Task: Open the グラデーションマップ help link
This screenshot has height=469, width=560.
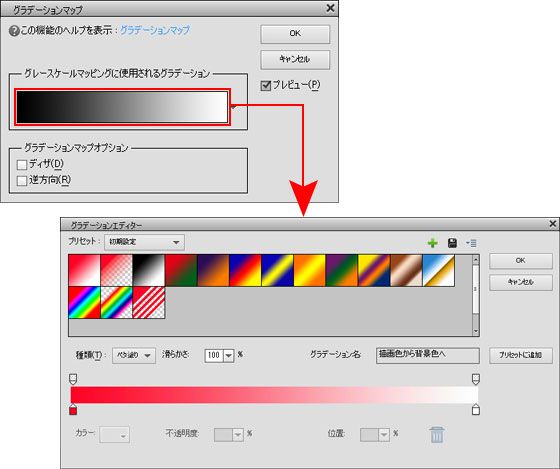Action: coord(155,30)
